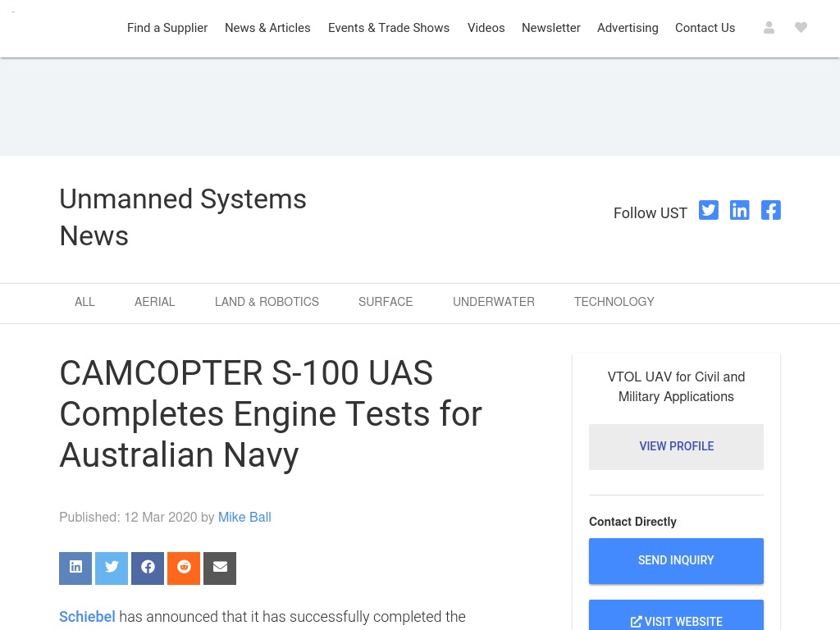This screenshot has height=630, width=840.
Task: Open the Newsletter page
Action: 550,28
